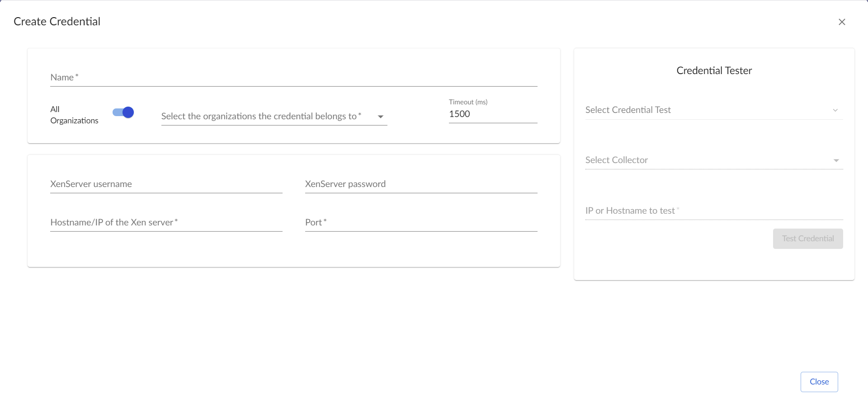Image resolution: width=868 pixels, height=398 pixels.
Task: Click the IP or Hostname to test field
Action: (x=713, y=211)
